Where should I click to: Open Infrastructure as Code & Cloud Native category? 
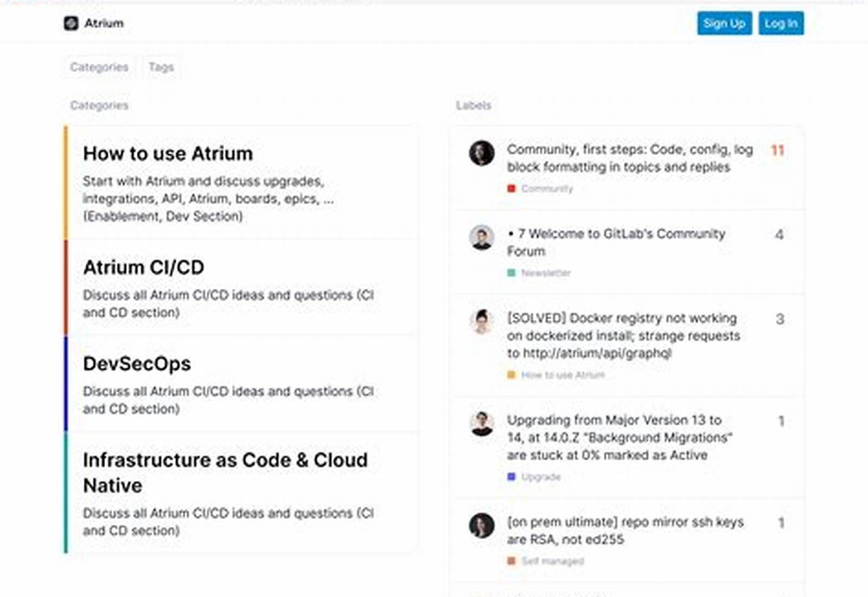(225, 473)
